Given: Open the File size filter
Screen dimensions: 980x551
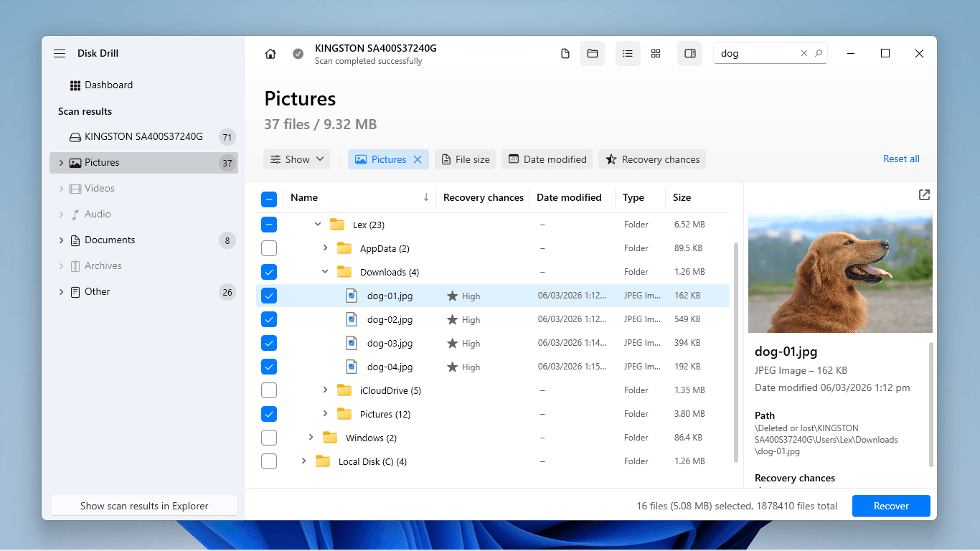Looking at the screenshot, I should point(465,159).
